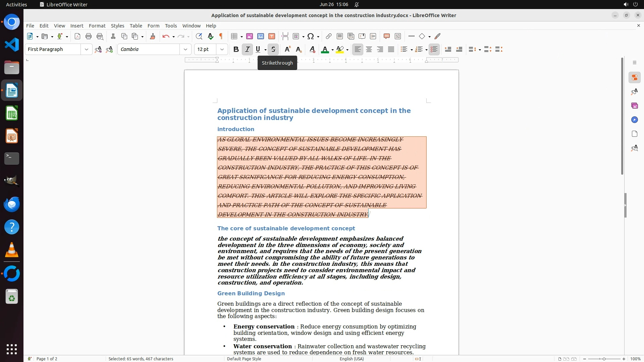Click Justified alignment button
Viewport: 644px width, 362px height.
pyautogui.click(x=391, y=50)
